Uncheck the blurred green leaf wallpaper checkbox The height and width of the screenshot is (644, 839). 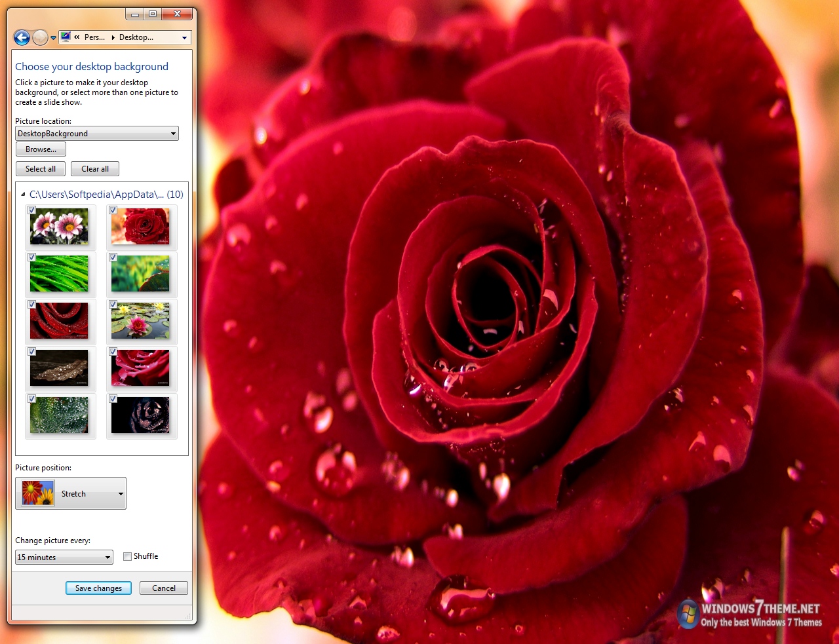pos(113,257)
